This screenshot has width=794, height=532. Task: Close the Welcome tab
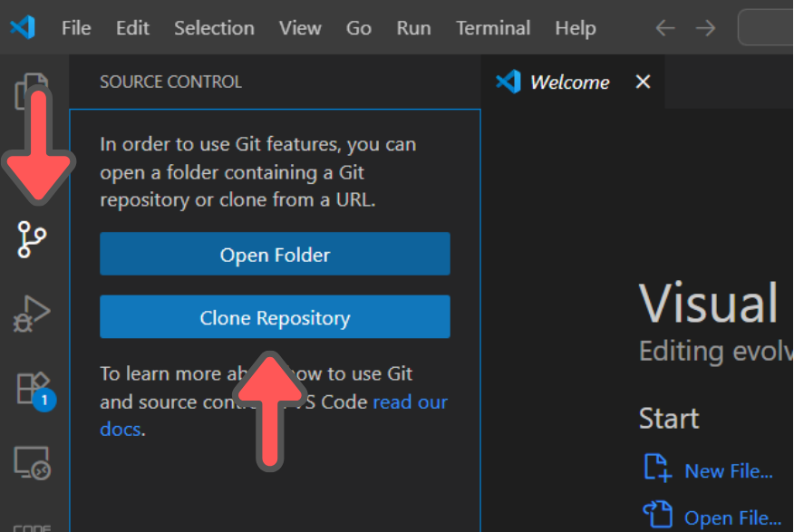click(x=644, y=82)
